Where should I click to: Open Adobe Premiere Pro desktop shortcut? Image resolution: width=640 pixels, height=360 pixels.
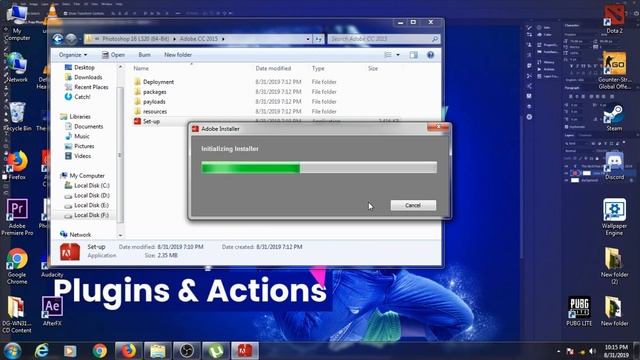(x=17, y=217)
